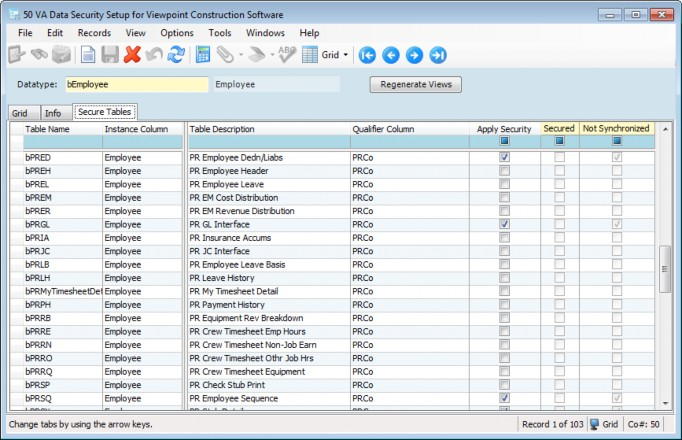Run the ABC spell check icon
The image size is (682, 440).
[287, 55]
